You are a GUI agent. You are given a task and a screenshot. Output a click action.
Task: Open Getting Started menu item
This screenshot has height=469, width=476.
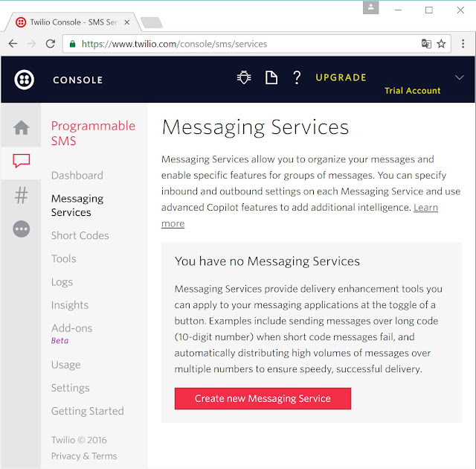pyautogui.click(x=88, y=411)
